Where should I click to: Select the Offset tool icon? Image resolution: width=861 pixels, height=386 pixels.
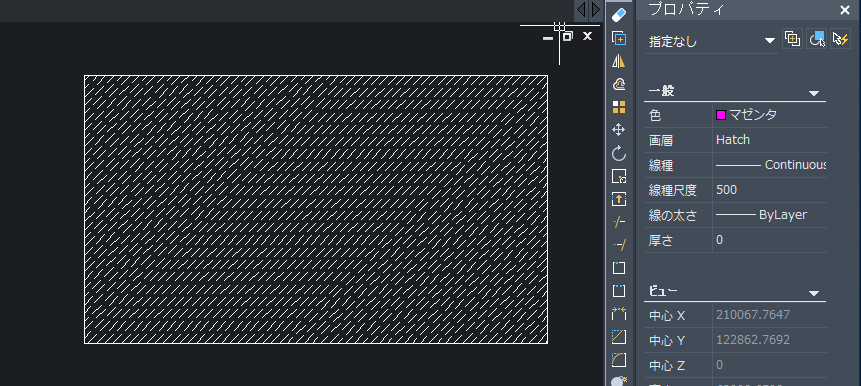pos(619,84)
